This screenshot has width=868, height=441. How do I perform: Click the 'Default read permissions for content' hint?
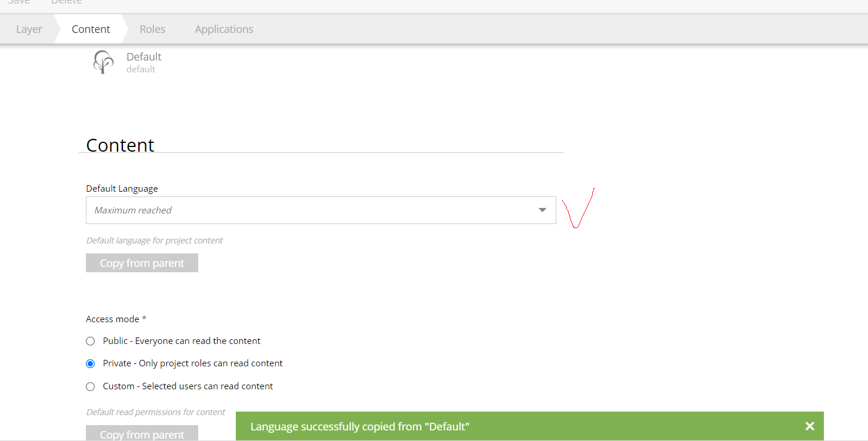pyautogui.click(x=156, y=412)
